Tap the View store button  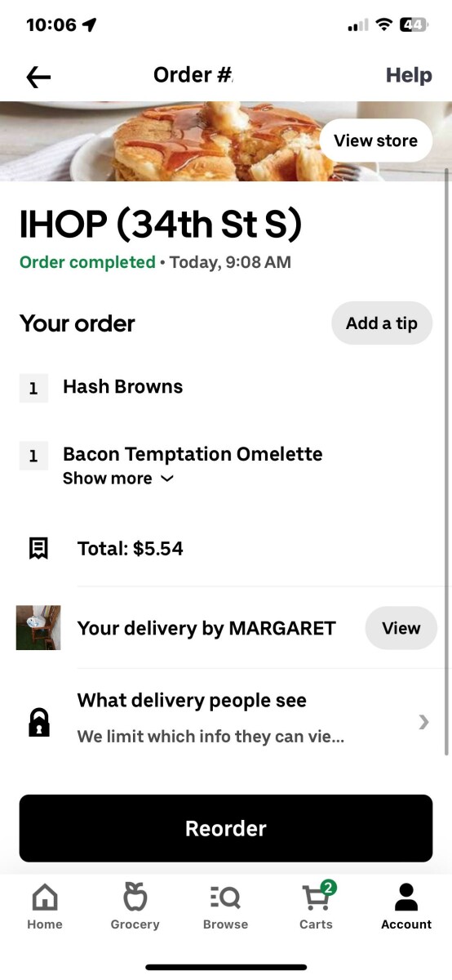pos(375,140)
